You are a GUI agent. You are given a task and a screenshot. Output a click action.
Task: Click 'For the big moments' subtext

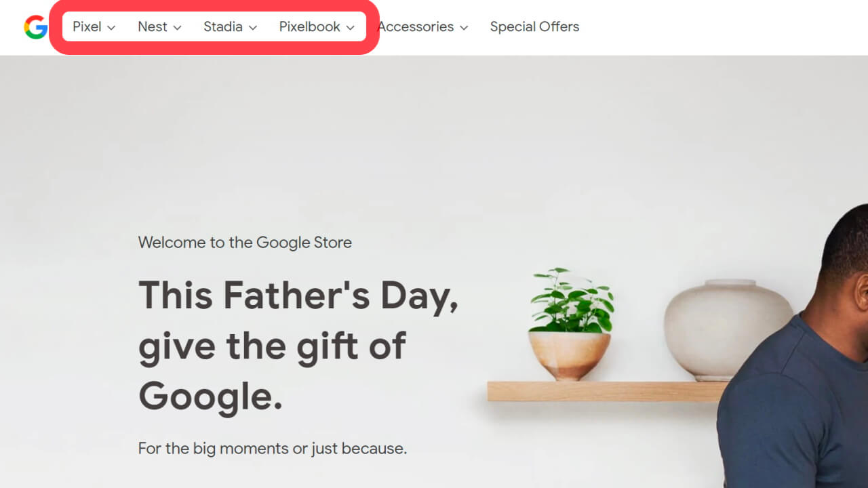272,449
